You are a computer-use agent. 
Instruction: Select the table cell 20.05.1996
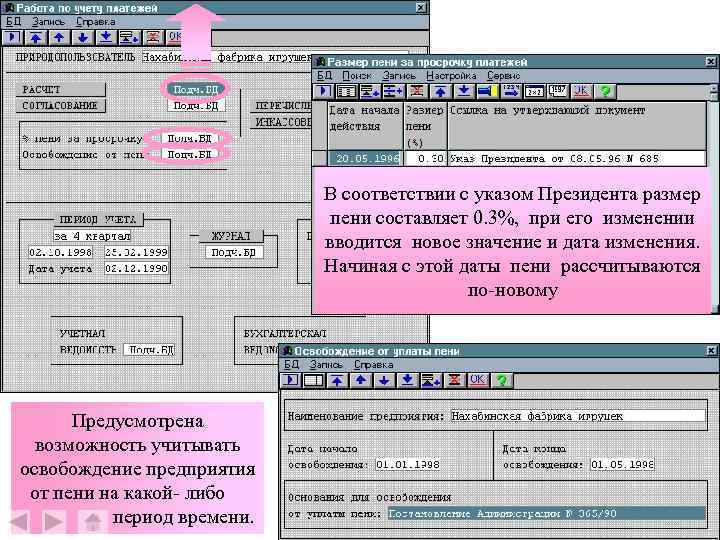(366, 158)
